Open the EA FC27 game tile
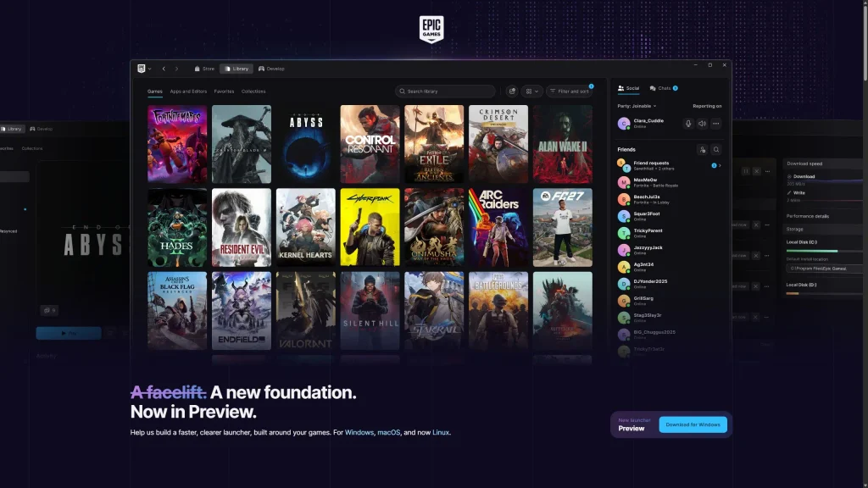Screen dimensions: 868x488 [563, 227]
